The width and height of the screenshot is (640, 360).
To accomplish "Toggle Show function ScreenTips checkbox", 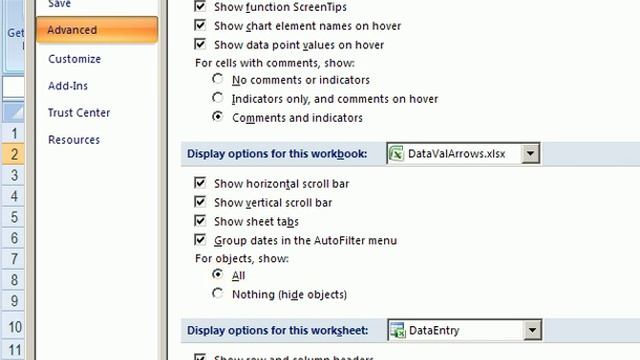I will pyautogui.click(x=200, y=6).
